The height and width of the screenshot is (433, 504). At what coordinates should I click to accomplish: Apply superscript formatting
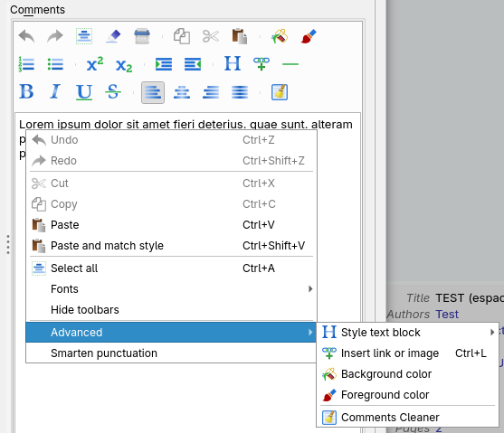tap(95, 64)
